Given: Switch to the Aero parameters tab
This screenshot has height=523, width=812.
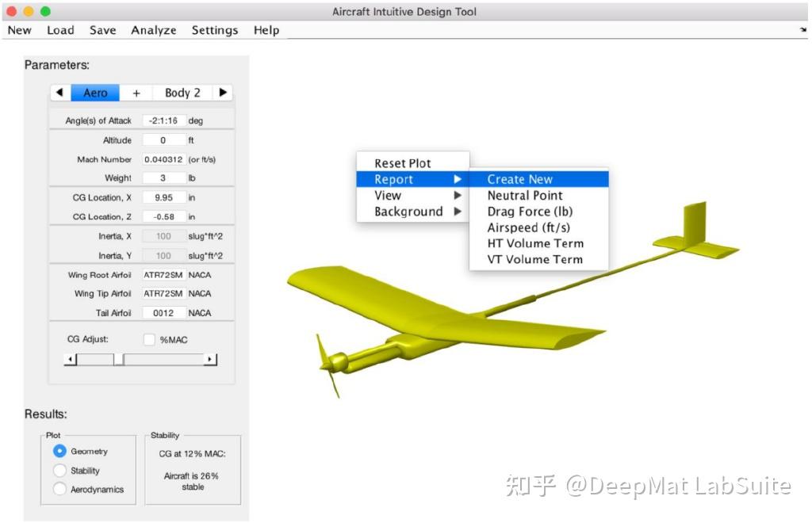Looking at the screenshot, I should click(x=94, y=92).
